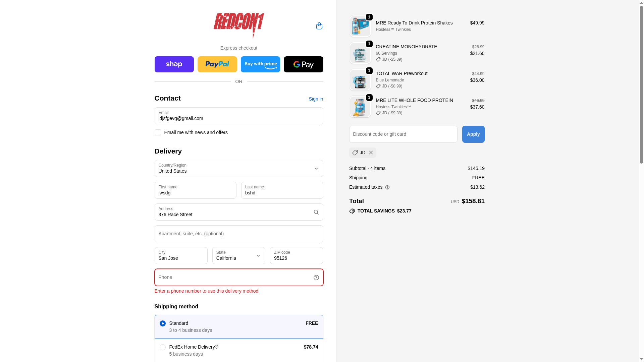Pay with Shop Pay express button
644x362 pixels.
point(174,64)
